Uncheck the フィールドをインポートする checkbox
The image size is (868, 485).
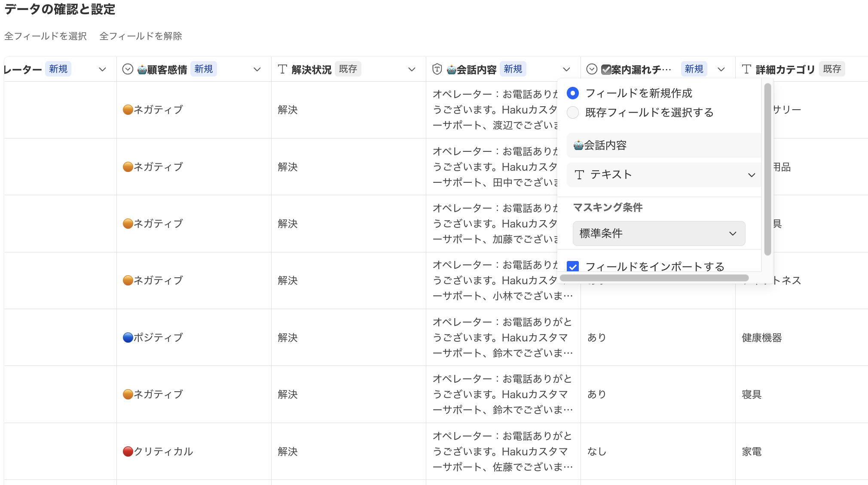tap(573, 267)
